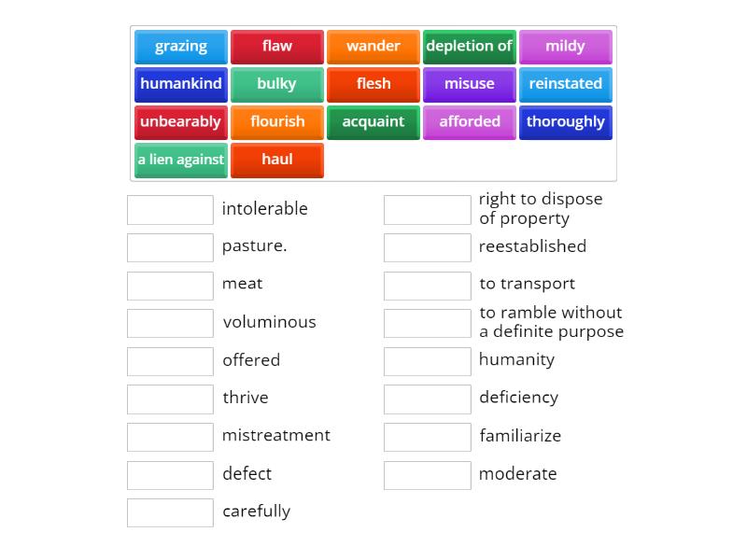Click the answer box next to 'moderate'
Viewport: 747px width, 560px height.
click(x=427, y=475)
